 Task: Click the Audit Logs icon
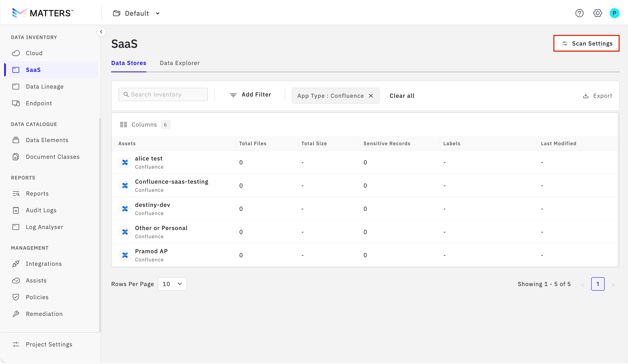click(x=16, y=210)
